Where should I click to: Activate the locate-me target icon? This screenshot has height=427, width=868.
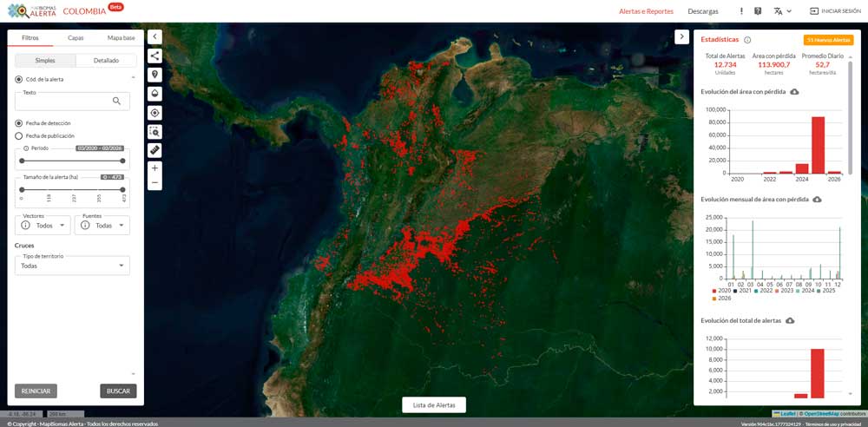click(155, 113)
